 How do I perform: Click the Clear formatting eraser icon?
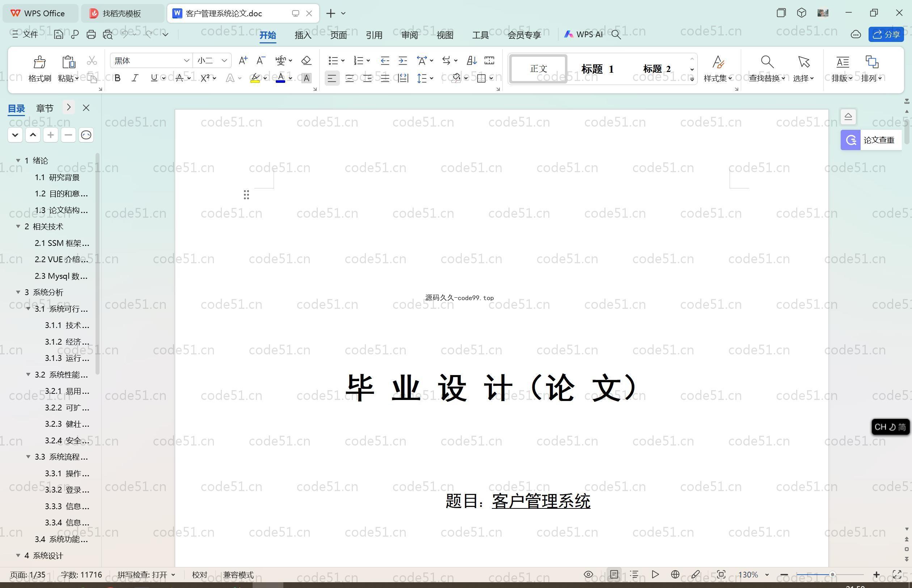click(306, 60)
